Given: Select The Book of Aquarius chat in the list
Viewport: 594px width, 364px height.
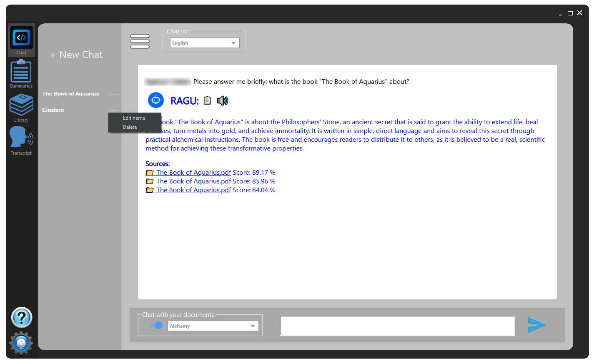Looking at the screenshot, I should click(70, 93).
